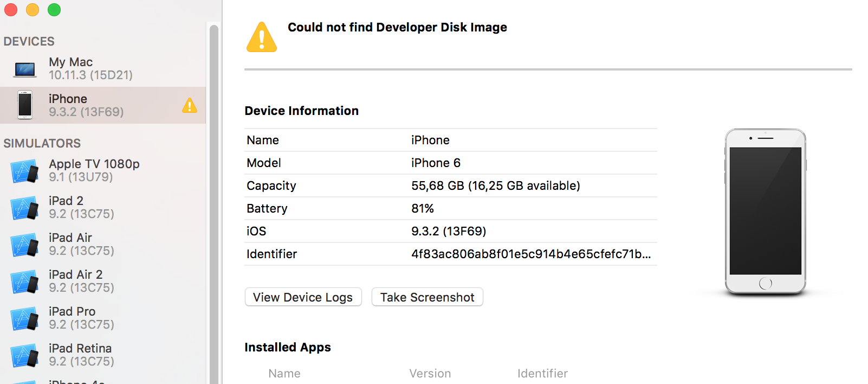This screenshot has width=868, height=384.
Task: Click the iPad Pro simulator icon
Action: (x=24, y=319)
